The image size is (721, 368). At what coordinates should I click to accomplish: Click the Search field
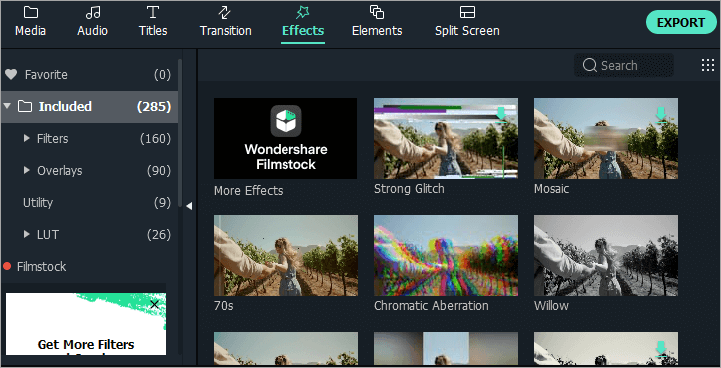coord(624,65)
